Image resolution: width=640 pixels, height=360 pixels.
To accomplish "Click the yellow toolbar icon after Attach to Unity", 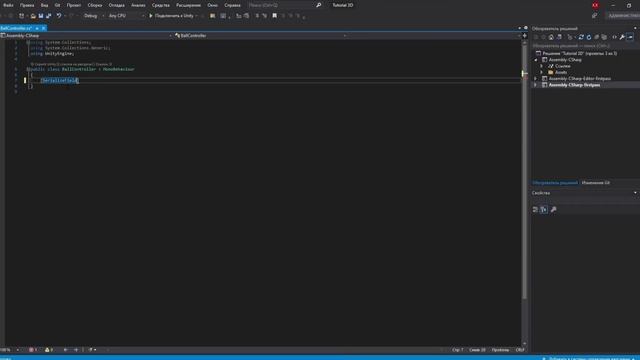I will tap(213, 16).
